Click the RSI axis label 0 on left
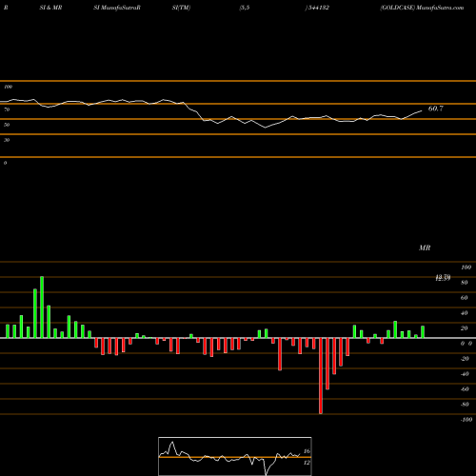Viewport: 476px width, 476px height. 5,163
